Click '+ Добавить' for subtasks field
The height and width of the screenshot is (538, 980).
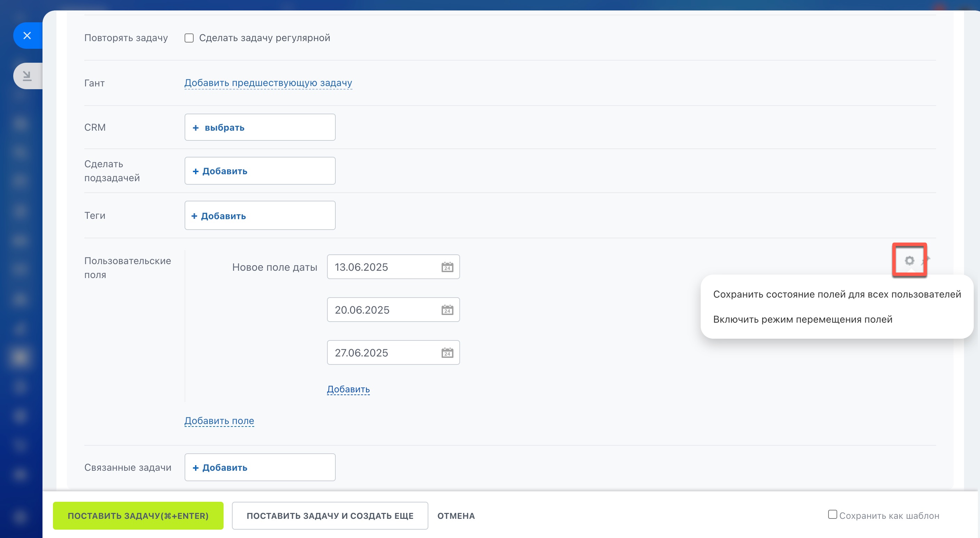260,171
